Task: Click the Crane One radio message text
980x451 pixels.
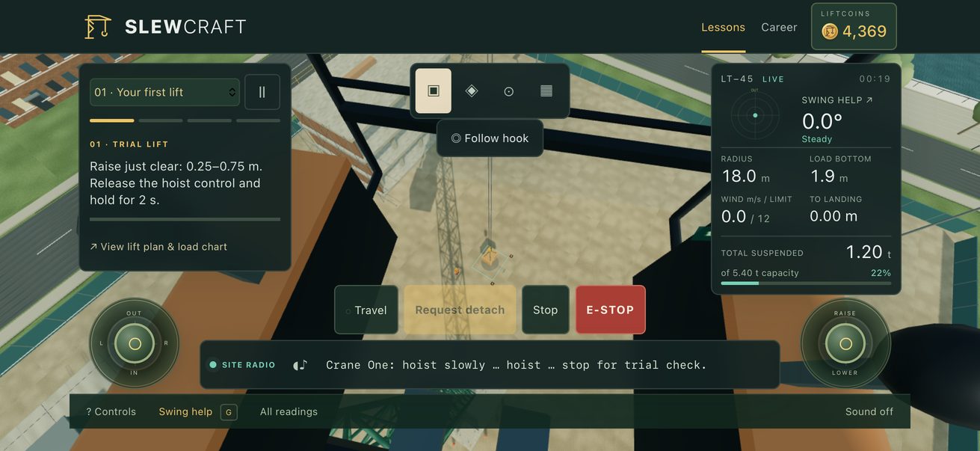Action: click(517, 365)
